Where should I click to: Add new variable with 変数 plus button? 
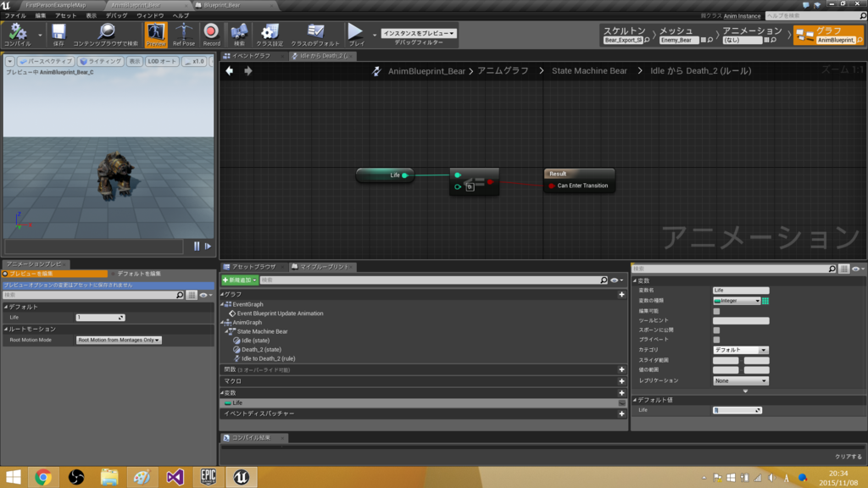click(x=621, y=393)
